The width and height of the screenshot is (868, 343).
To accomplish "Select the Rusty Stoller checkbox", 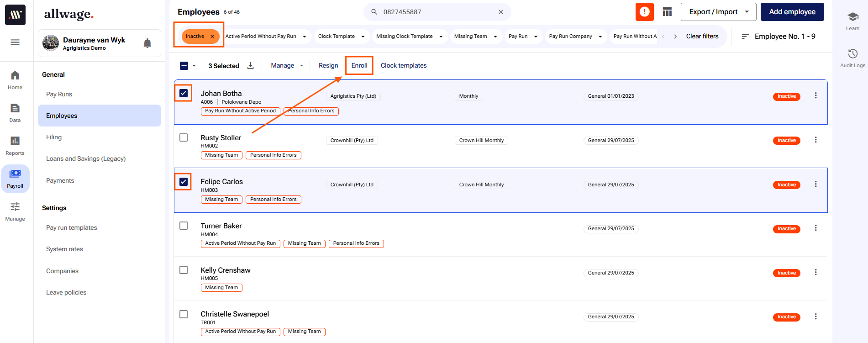I will pos(184,137).
